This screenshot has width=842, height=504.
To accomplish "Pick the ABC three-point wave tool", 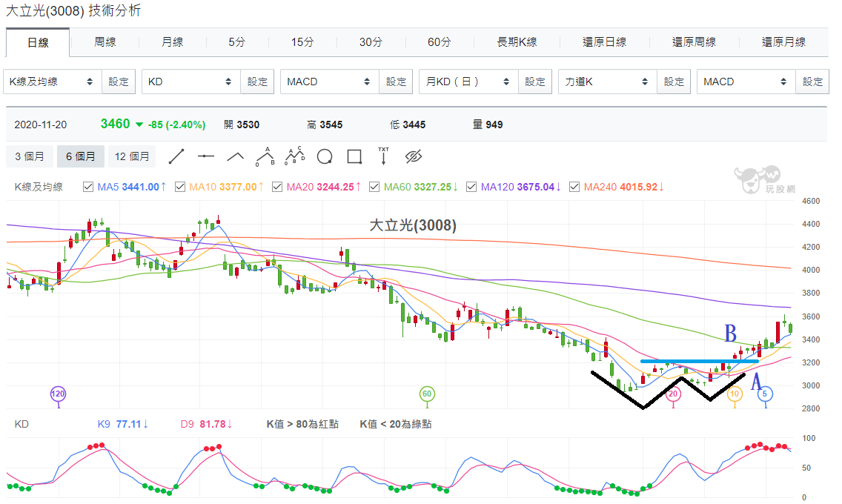I will [265, 156].
